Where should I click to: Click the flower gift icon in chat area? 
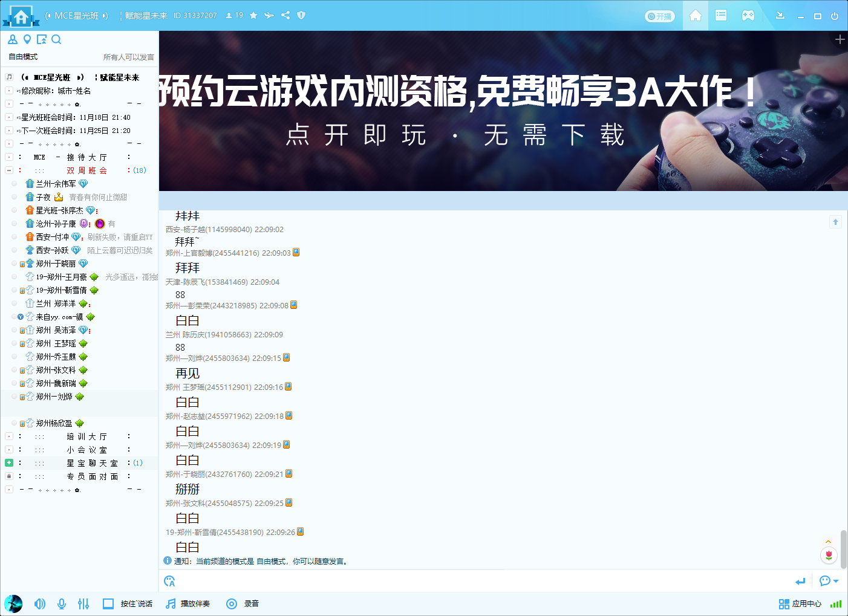tap(829, 554)
